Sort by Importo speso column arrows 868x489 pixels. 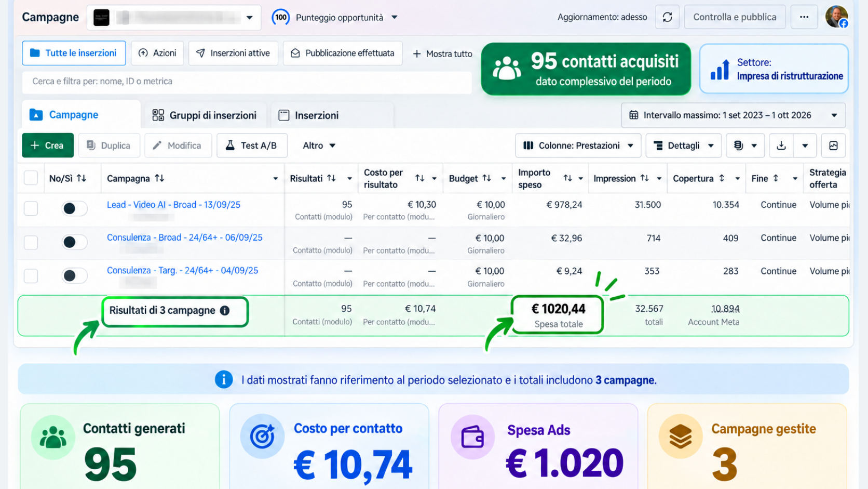coord(567,178)
